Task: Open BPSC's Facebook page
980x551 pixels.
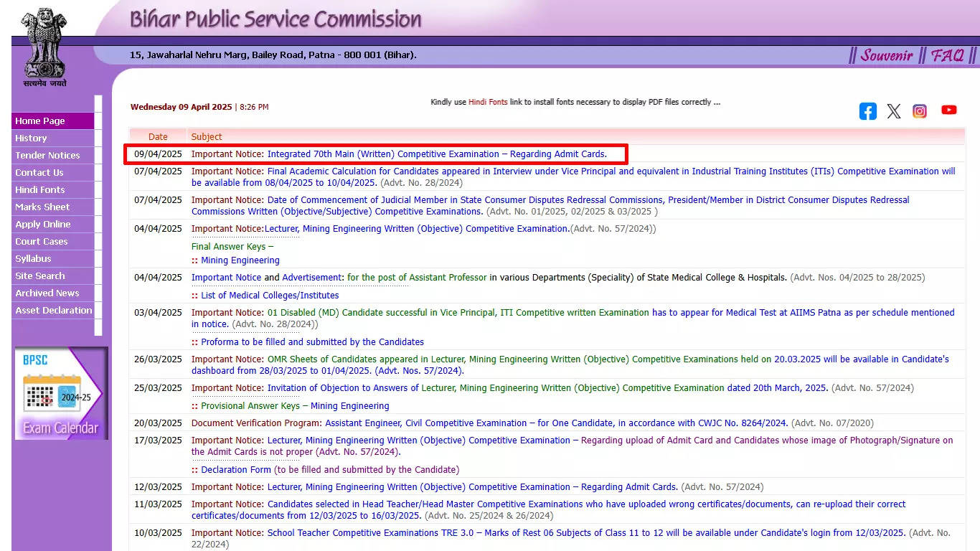Action: [x=867, y=111]
